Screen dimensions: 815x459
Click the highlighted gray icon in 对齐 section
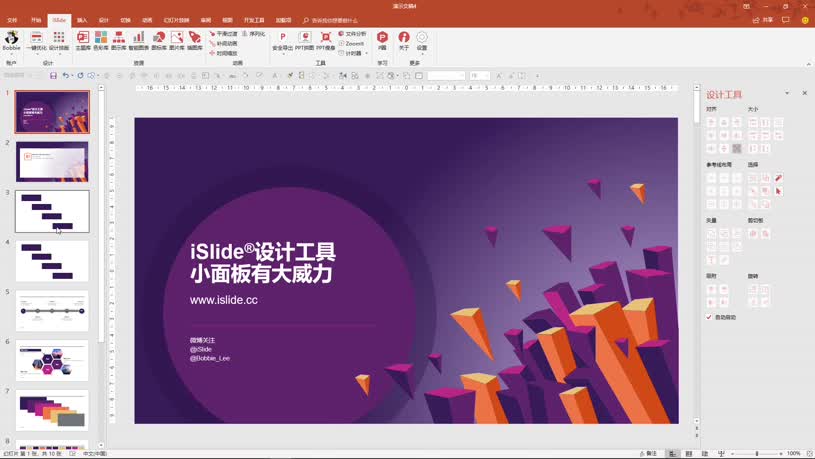[737, 149]
